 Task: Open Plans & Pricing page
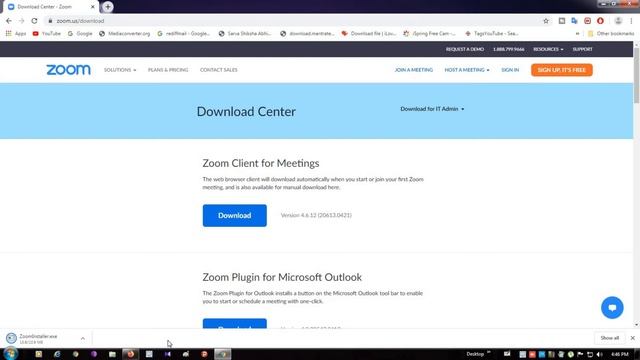tap(168, 70)
